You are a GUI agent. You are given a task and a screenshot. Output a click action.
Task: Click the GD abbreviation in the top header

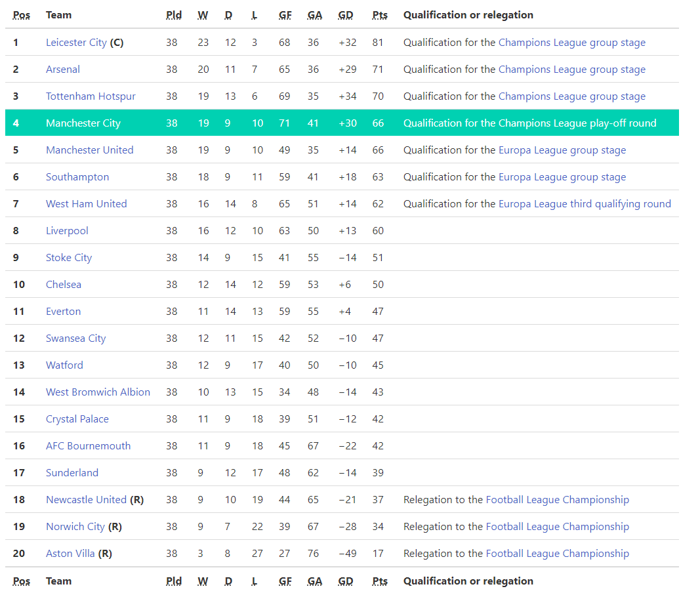click(x=346, y=15)
